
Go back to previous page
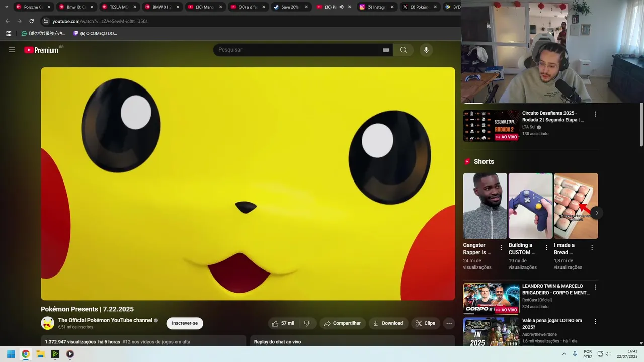coord(7,21)
